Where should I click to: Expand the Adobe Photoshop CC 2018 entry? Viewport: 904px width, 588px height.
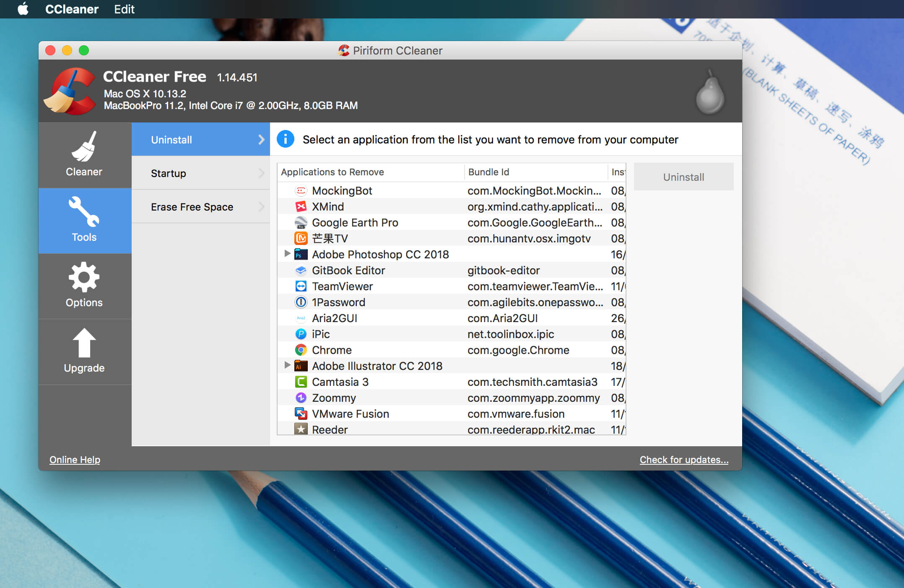click(287, 255)
